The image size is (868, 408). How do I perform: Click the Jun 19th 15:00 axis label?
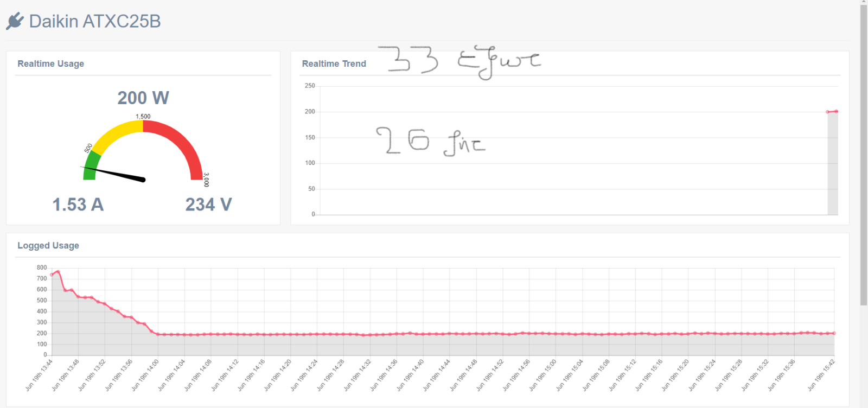542,375
